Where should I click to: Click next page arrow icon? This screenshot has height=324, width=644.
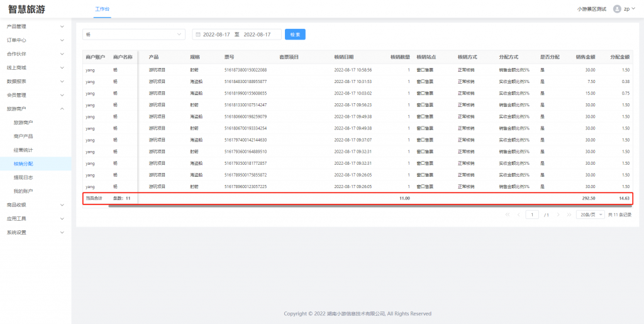[x=558, y=215]
